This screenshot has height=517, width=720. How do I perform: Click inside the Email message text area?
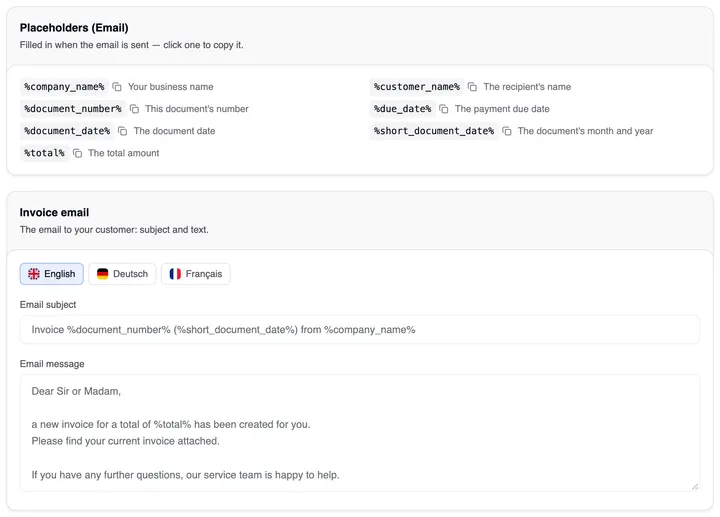click(x=360, y=433)
